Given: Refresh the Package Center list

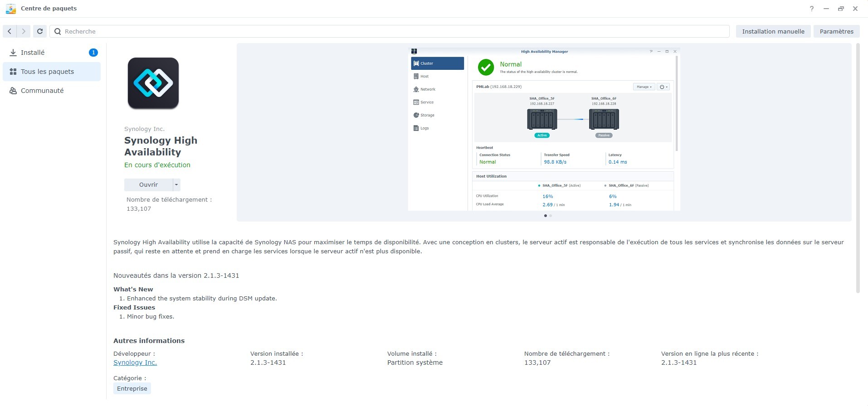Looking at the screenshot, I should (40, 31).
